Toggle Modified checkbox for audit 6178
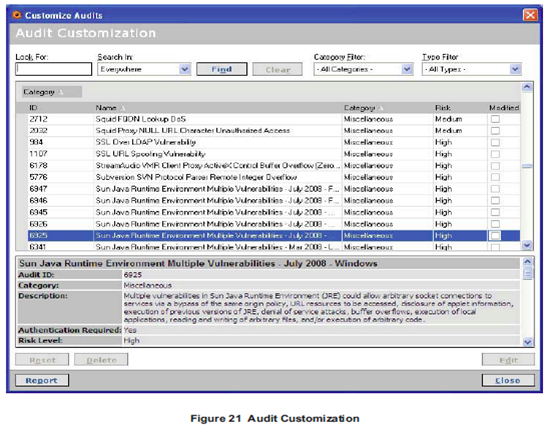Screen dimensions: 554x427 coord(495,166)
